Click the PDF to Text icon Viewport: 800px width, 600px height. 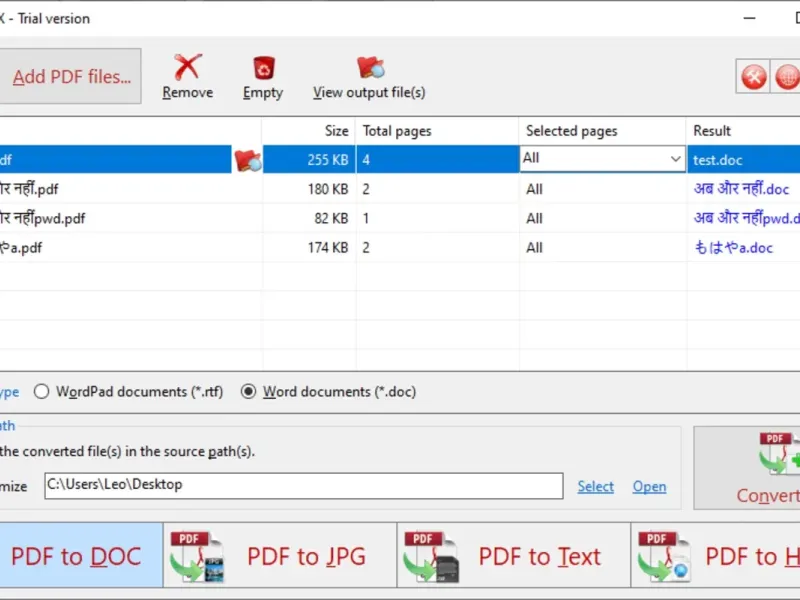[x=431, y=557]
